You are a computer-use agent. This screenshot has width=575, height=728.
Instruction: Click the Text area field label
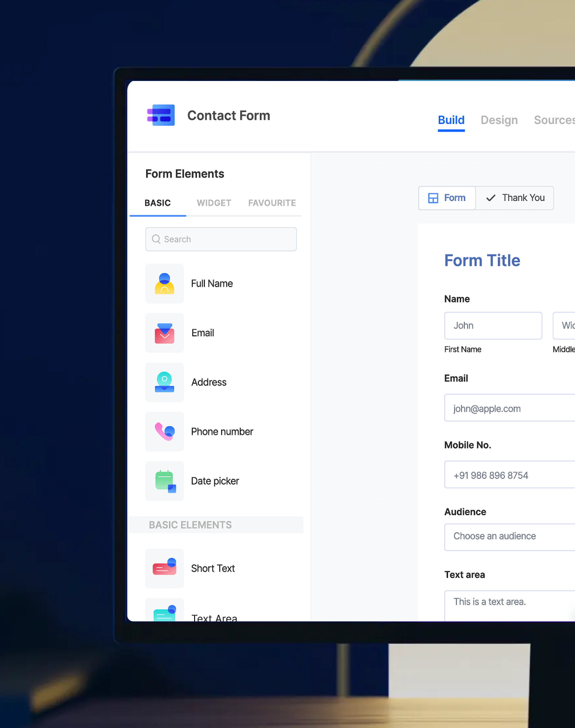(x=464, y=575)
